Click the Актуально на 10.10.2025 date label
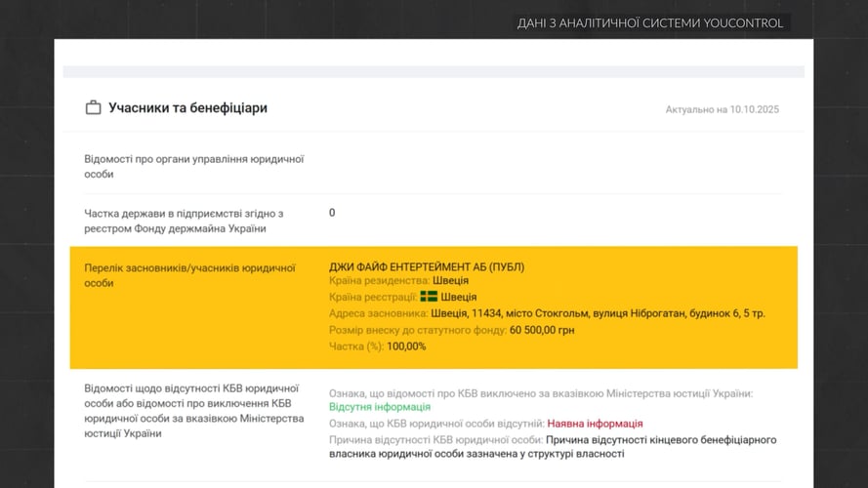Viewport: 868px width, 488px height. point(722,109)
